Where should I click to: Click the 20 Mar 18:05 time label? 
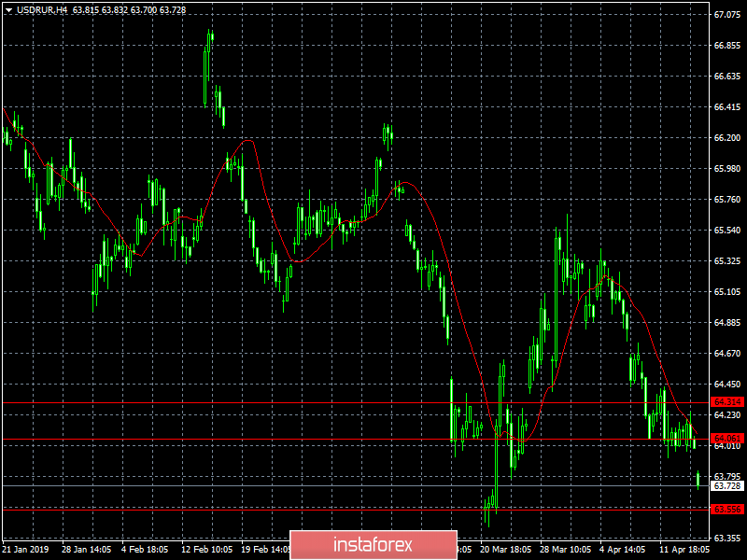tap(505, 549)
